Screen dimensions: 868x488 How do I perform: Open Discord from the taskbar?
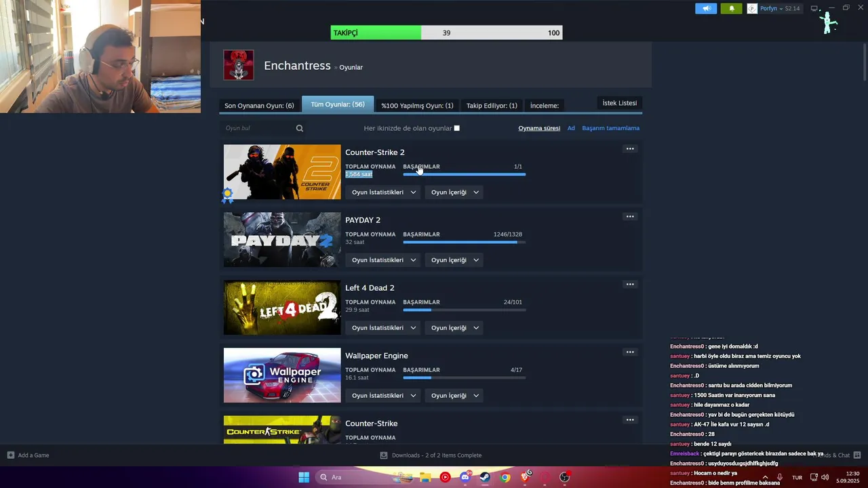pos(465,477)
